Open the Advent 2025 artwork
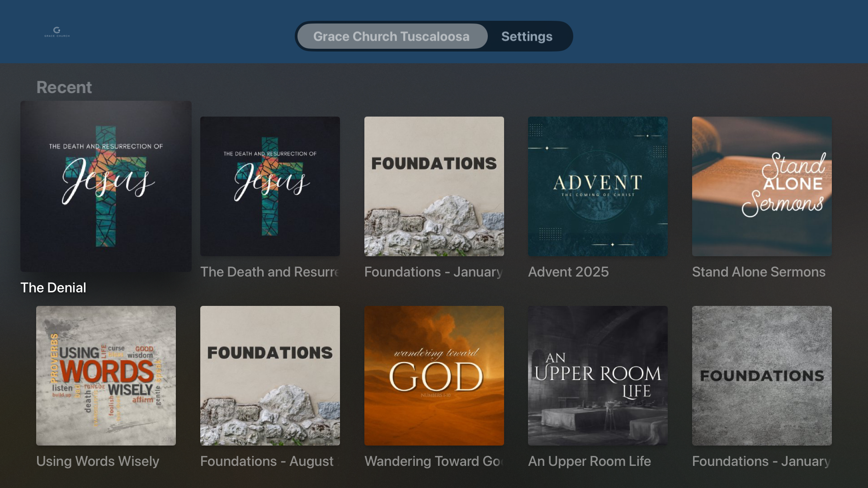The image size is (868, 488). (598, 186)
